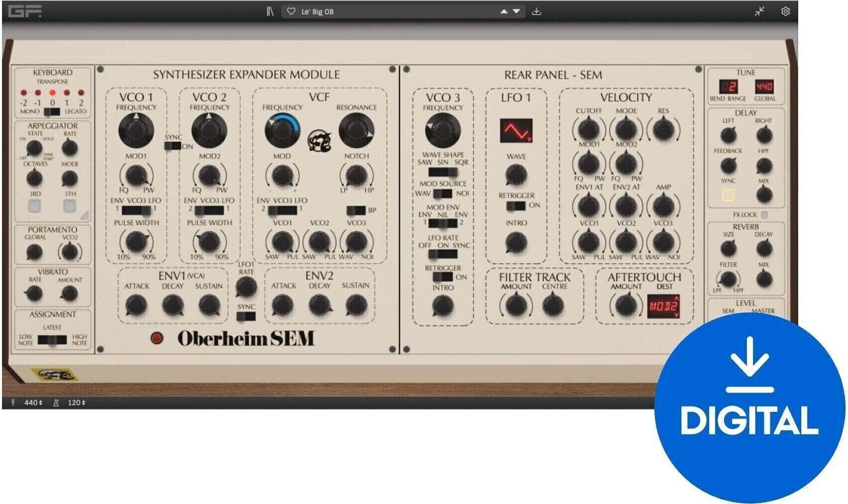Viewport: 848px width, 504px height.
Task: Click the save preset download icon
Action: tap(536, 11)
